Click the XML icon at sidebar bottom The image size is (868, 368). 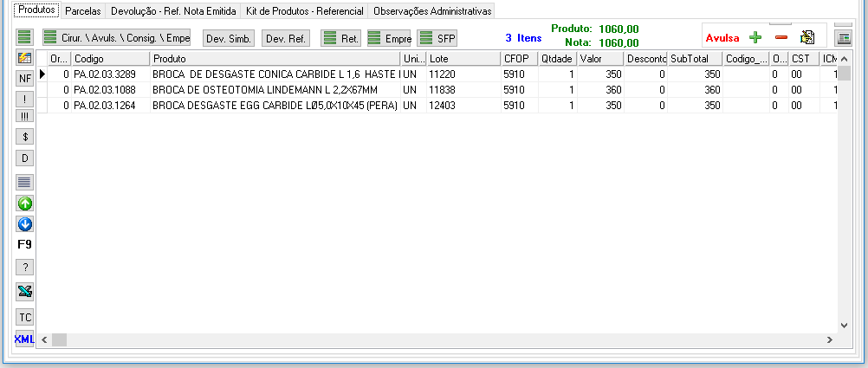24,339
